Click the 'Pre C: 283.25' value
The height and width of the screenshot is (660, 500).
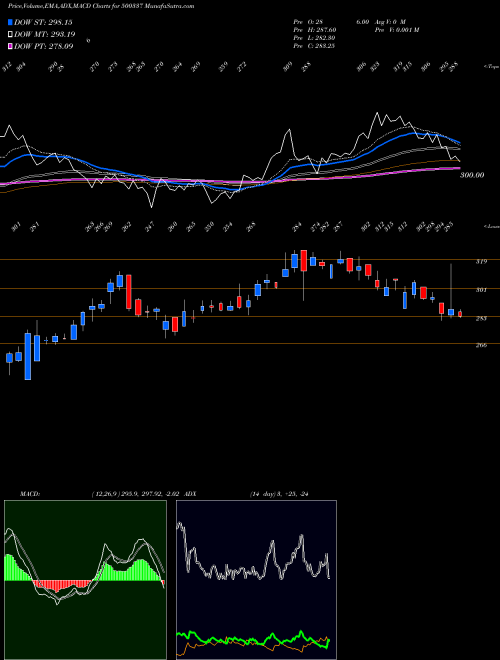point(314,46)
